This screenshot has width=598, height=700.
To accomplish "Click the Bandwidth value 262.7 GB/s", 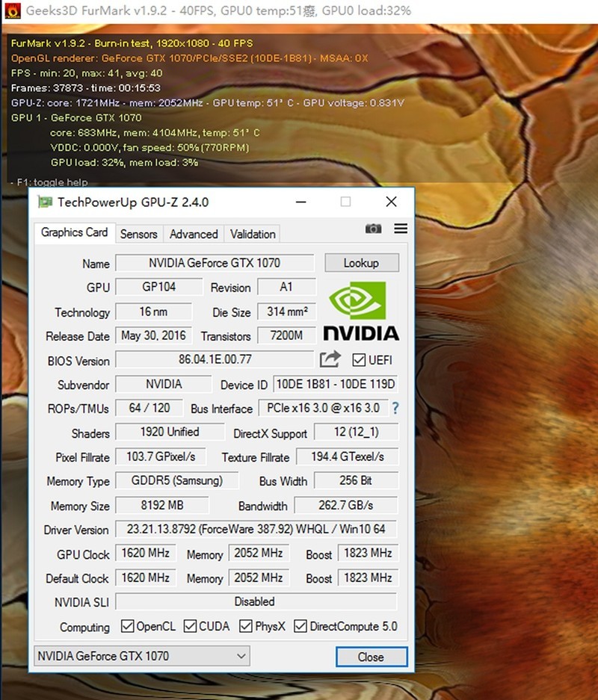I will tap(345, 505).
